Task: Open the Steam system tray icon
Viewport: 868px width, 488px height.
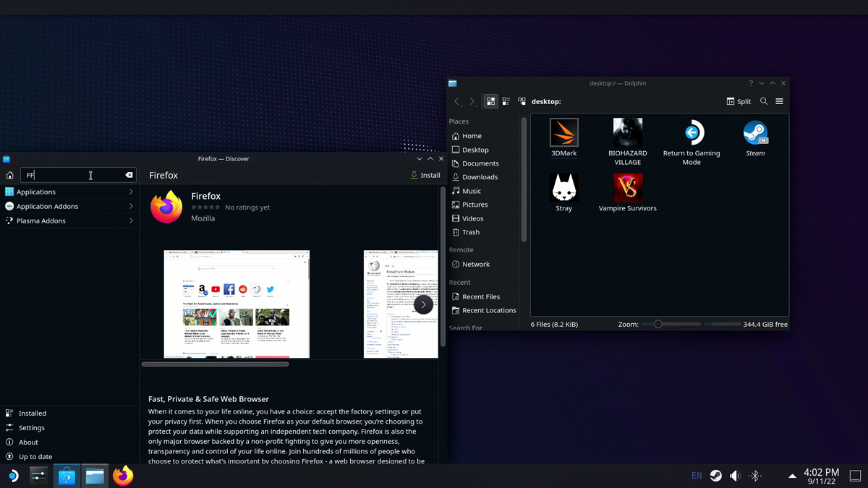Action: [715, 476]
